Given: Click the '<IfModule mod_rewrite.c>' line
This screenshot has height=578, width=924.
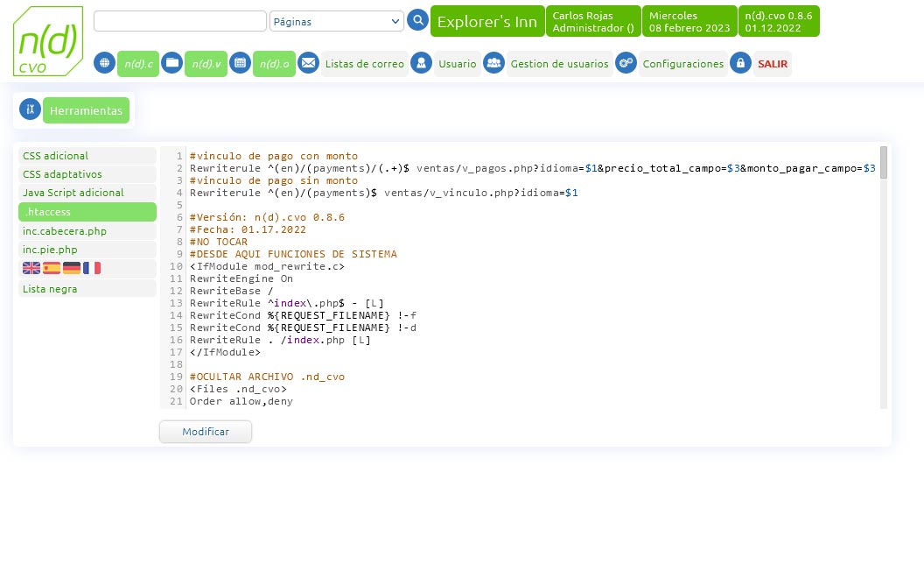Looking at the screenshot, I should click(x=267, y=266).
